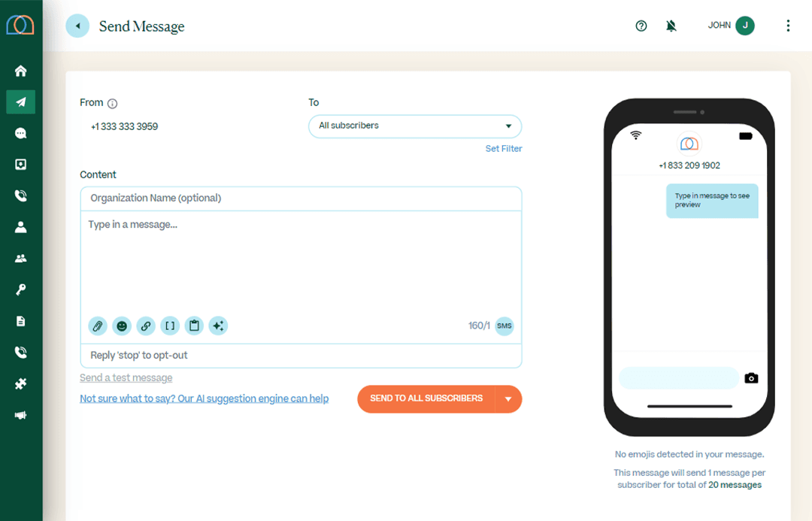Click the paperclip attachment icon

pyautogui.click(x=97, y=326)
